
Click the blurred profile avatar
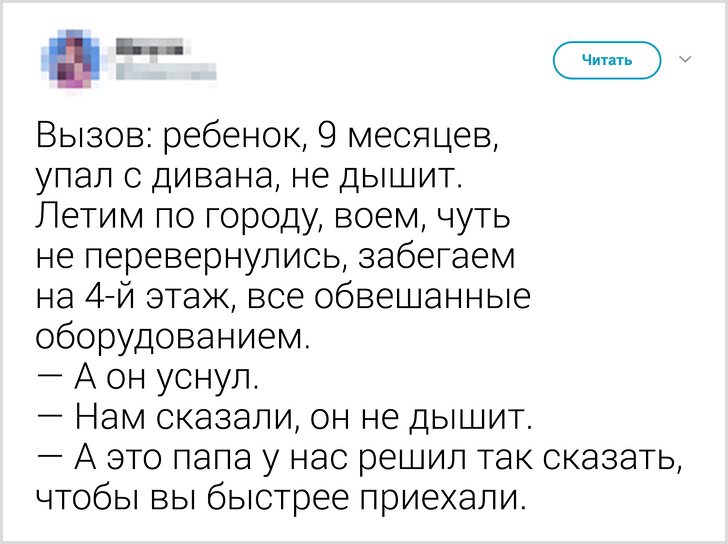point(70,58)
